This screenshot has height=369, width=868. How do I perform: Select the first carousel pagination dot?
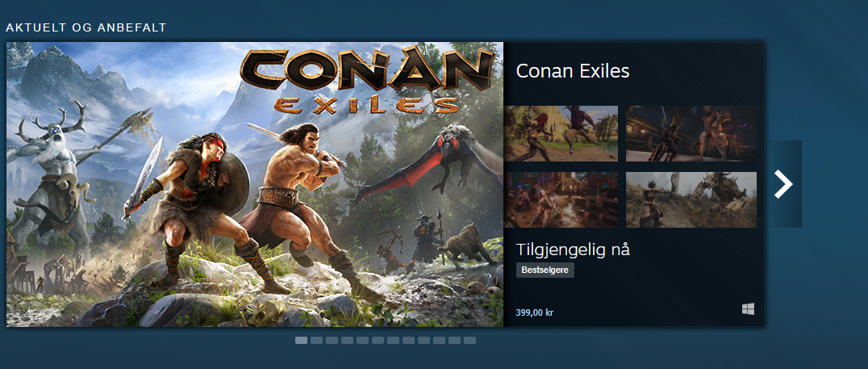point(301,341)
